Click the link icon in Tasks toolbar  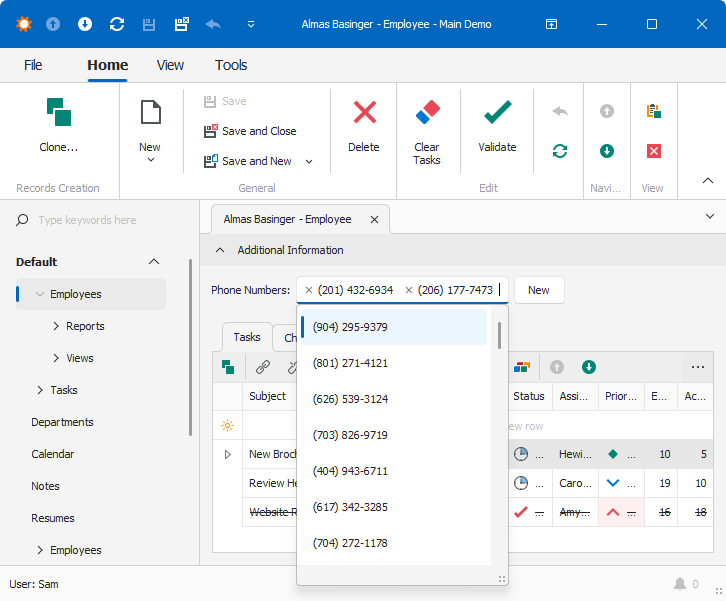263,367
